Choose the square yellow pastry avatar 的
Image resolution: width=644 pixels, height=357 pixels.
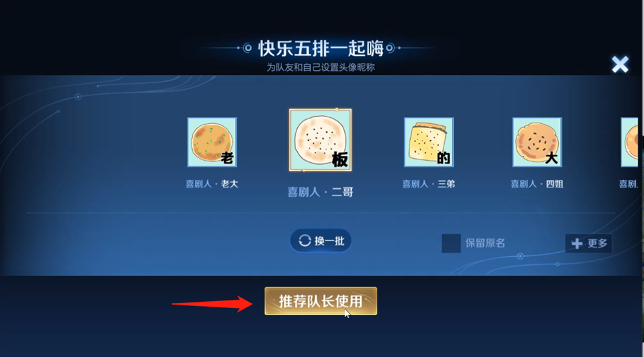pos(429,142)
